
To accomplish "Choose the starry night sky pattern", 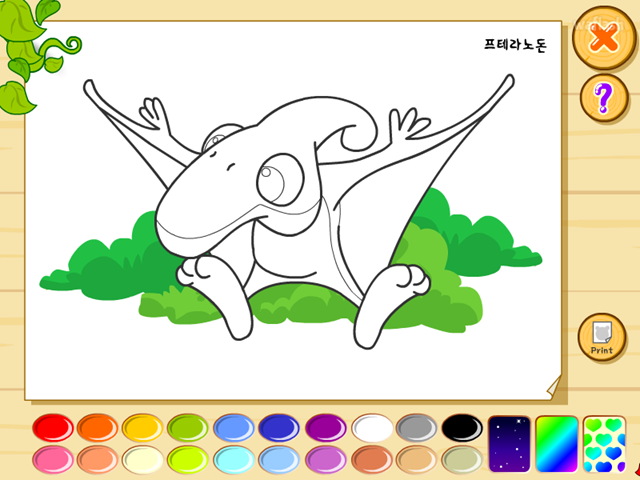I will pyautogui.click(x=509, y=444).
